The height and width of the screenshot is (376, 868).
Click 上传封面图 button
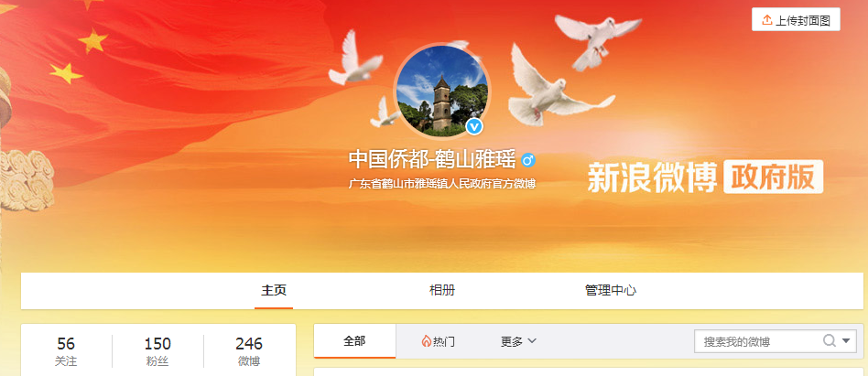tap(796, 20)
